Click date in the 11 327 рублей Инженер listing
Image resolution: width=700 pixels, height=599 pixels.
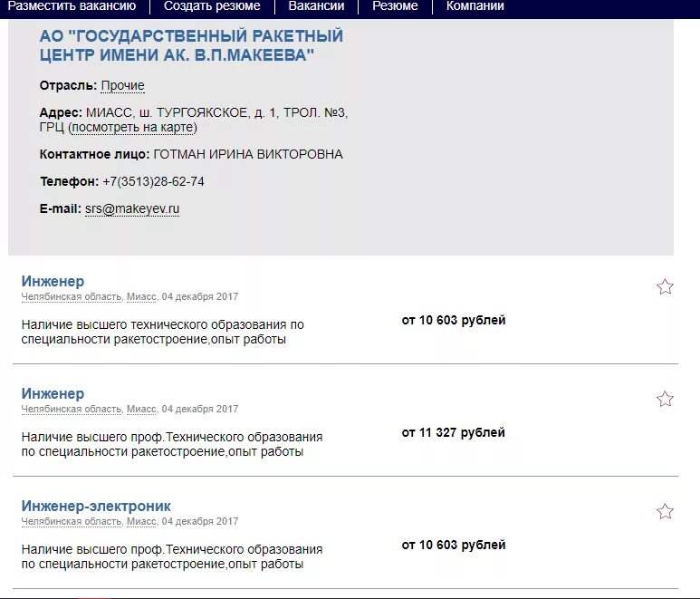[x=200, y=410]
